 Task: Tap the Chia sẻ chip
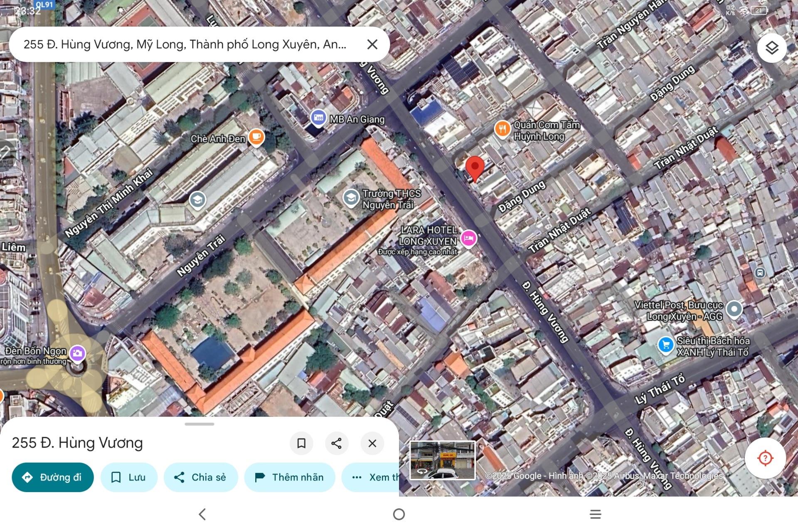coord(201,477)
